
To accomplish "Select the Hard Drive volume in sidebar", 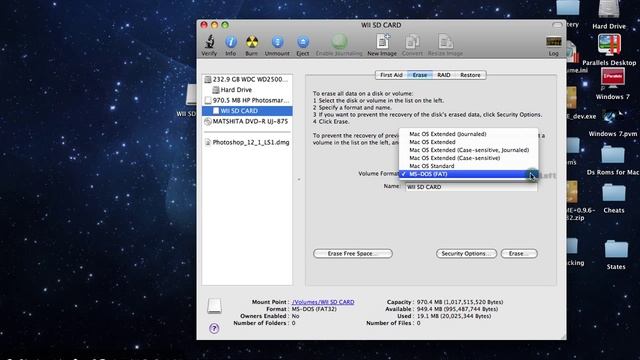I will (x=247, y=90).
